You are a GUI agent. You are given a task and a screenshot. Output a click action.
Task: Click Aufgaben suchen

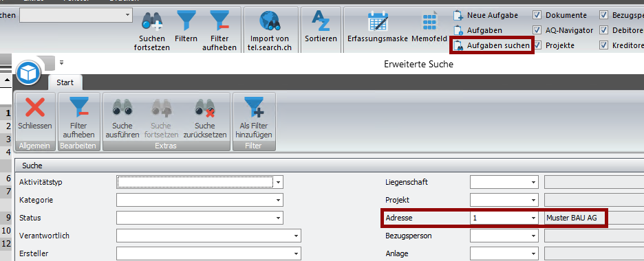(x=492, y=45)
